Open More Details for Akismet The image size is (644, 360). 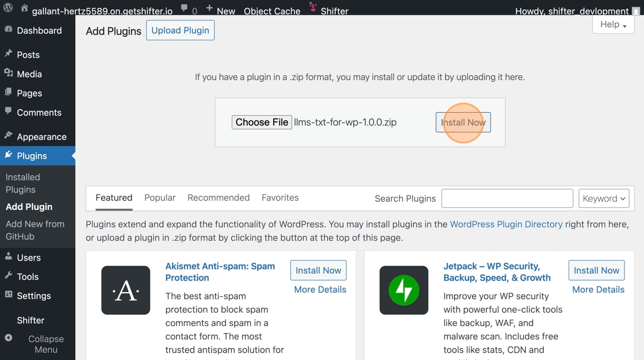point(320,289)
